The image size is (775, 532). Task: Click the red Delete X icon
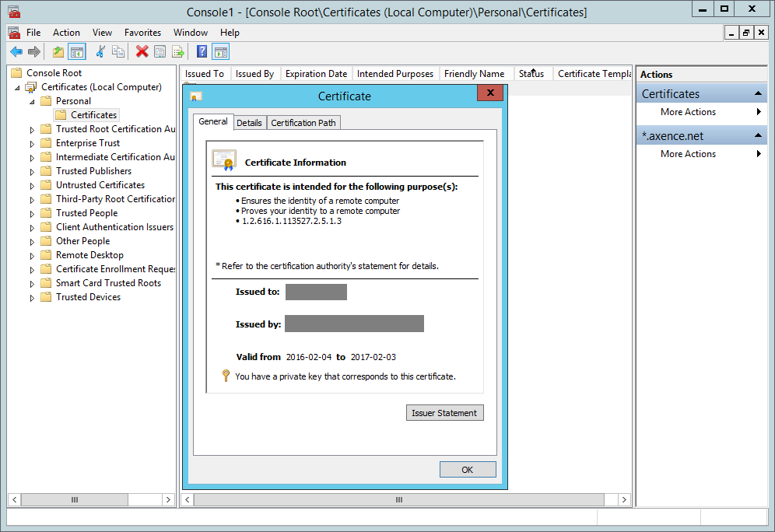(x=142, y=52)
